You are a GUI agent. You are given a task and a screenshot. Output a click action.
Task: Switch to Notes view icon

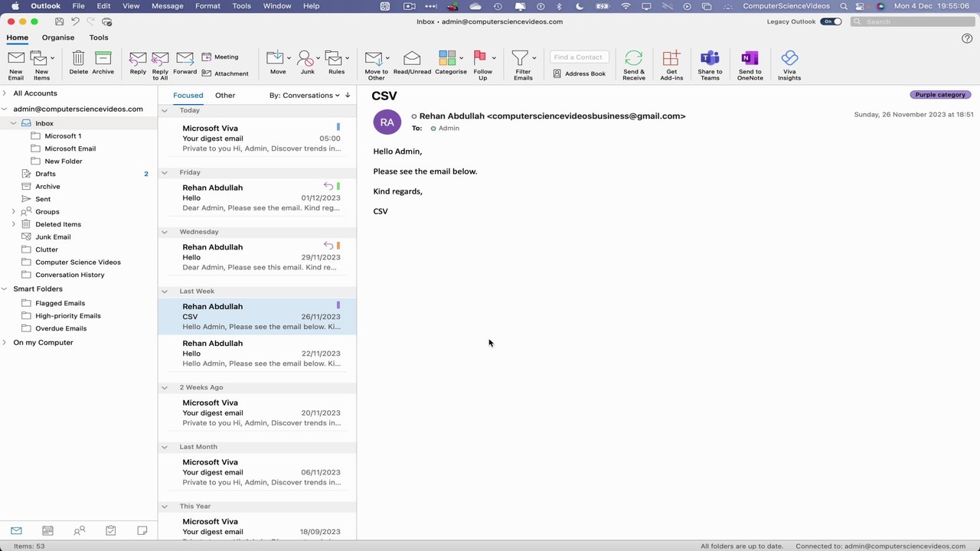[142, 530]
